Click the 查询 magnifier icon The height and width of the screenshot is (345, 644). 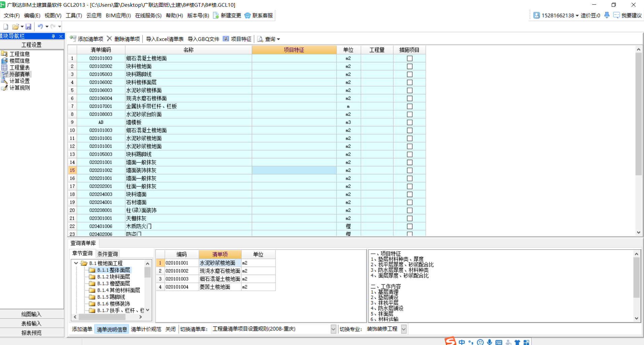point(260,39)
